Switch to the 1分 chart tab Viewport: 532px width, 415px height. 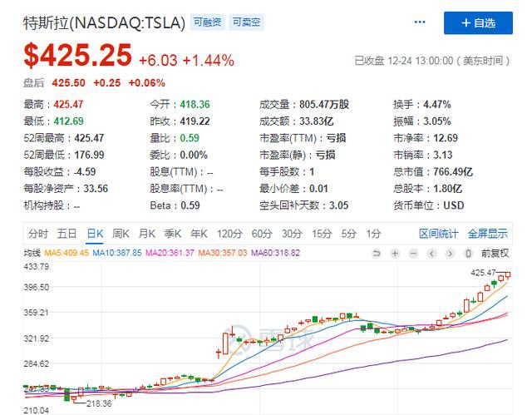pyautogui.click(x=373, y=234)
